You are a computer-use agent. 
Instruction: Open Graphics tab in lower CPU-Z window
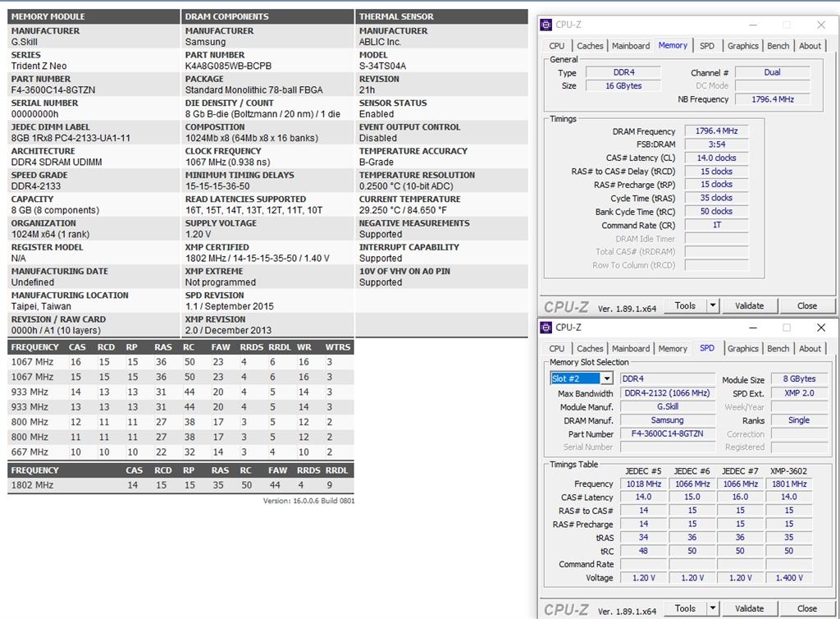pyautogui.click(x=742, y=349)
